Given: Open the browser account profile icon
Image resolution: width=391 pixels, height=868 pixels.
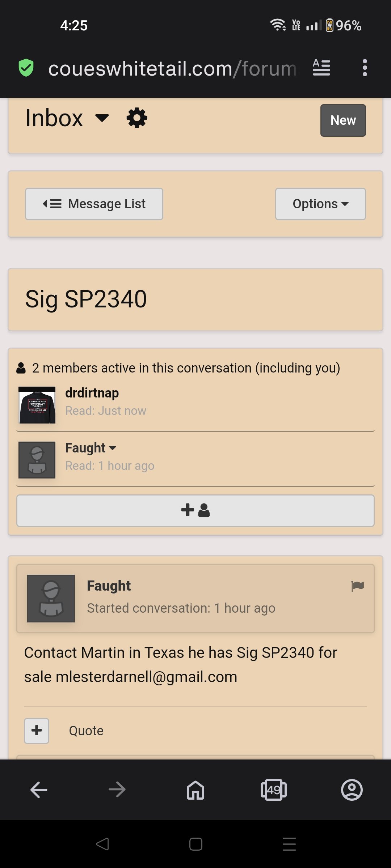Looking at the screenshot, I should pos(352,790).
